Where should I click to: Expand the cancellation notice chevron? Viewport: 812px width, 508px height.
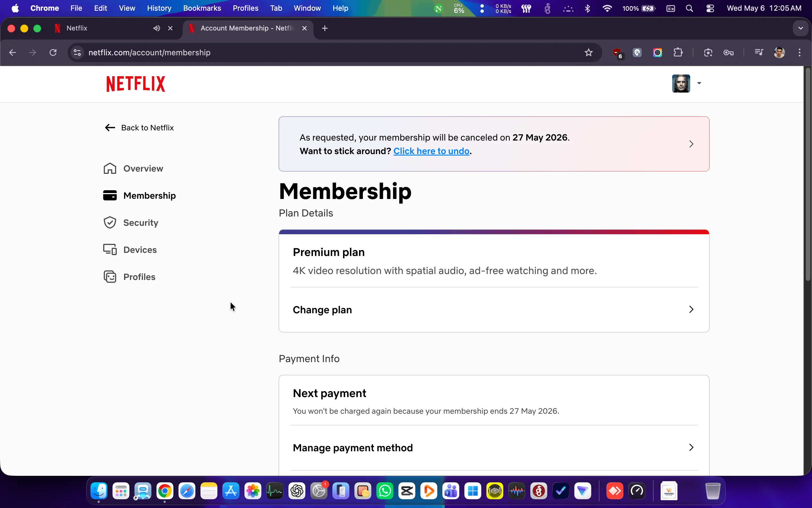click(691, 144)
